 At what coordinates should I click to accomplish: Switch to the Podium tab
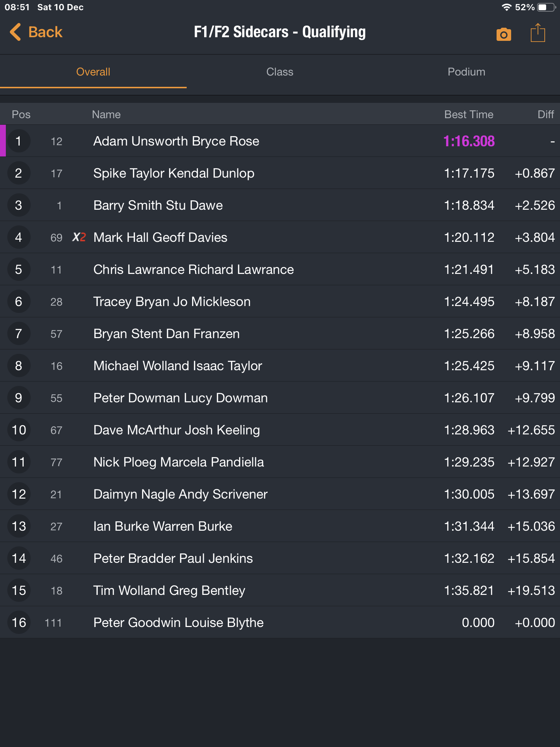(466, 72)
